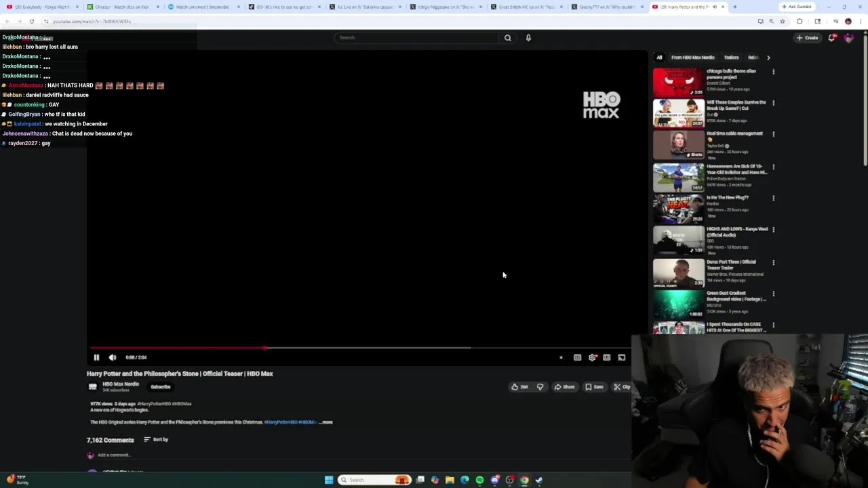Start voice search with microphone icon
This screenshot has width=868, height=488.
(528, 38)
